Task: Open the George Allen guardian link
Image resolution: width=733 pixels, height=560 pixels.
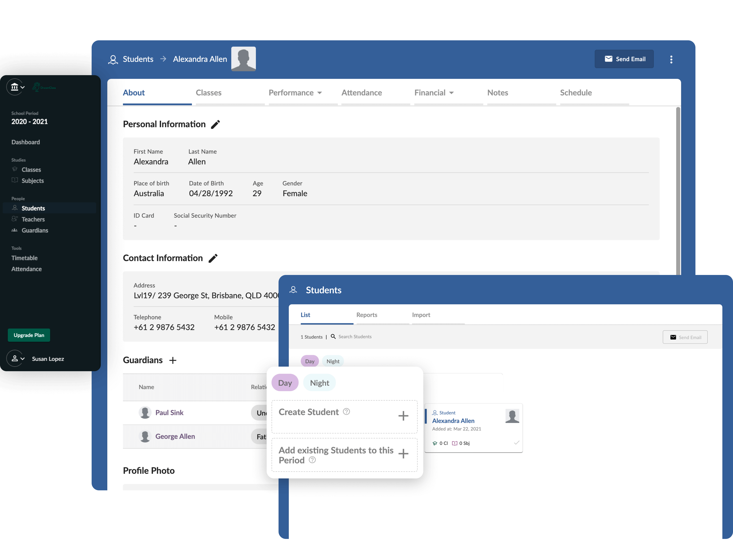Action: pyautogui.click(x=175, y=436)
